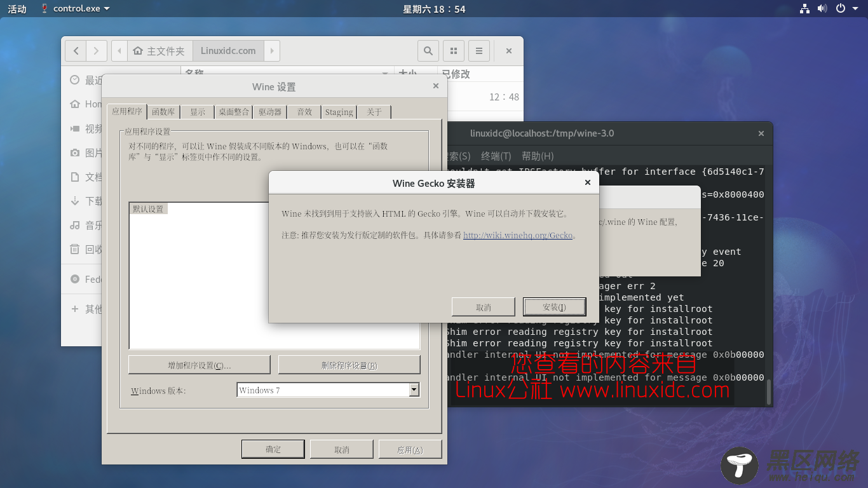Switch to the 函数库 tab
Screen dimensions: 868x488
click(x=163, y=112)
